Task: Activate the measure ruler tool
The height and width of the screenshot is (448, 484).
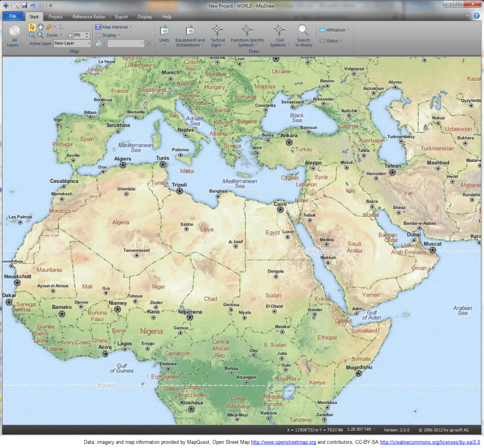Action: coord(49,26)
